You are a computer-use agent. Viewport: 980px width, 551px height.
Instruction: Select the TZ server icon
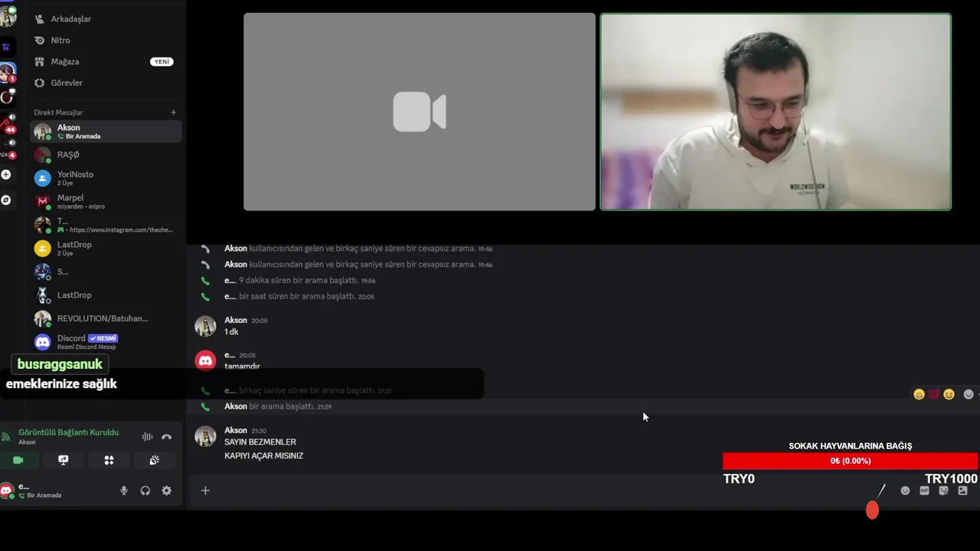click(6, 47)
